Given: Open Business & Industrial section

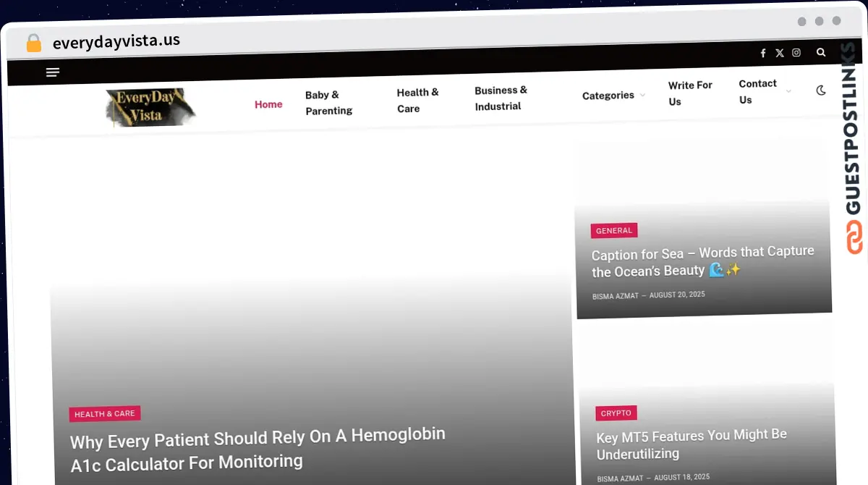Looking at the screenshot, I should point(501,98).
